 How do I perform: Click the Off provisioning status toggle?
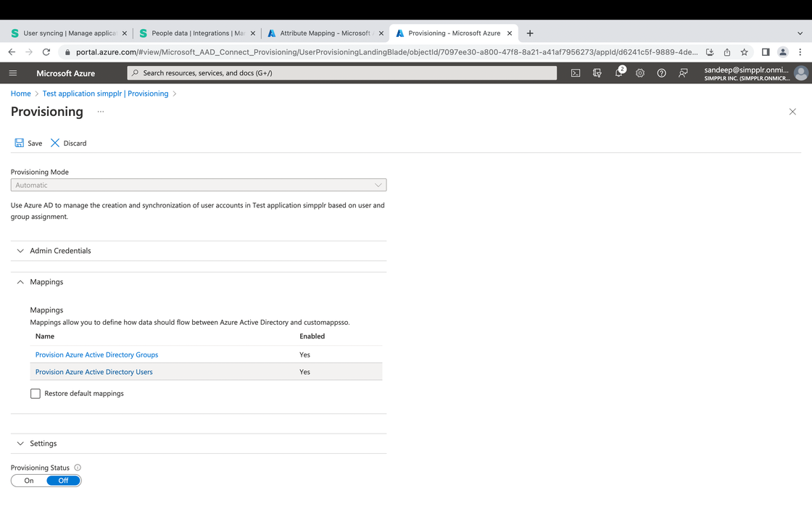point(63,480)
